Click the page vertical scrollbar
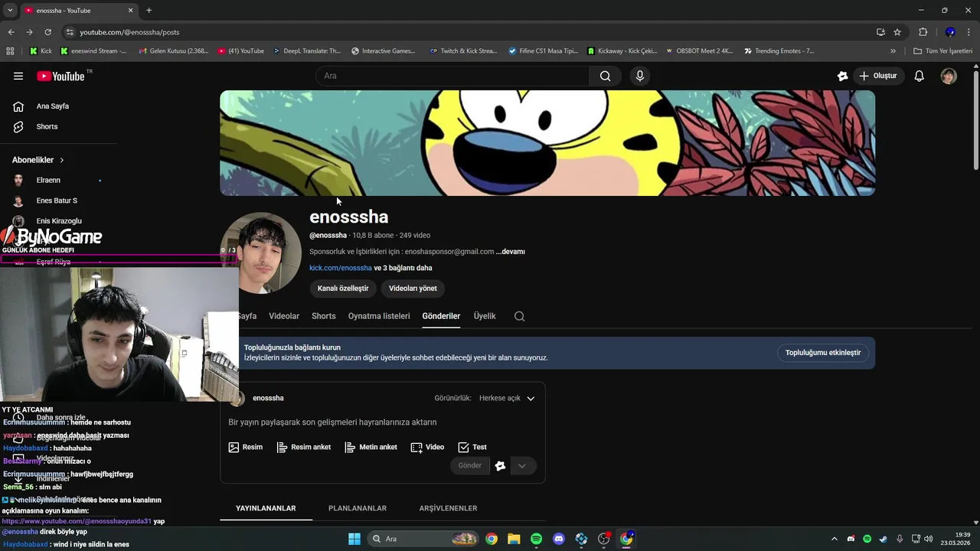 [975, 119]
